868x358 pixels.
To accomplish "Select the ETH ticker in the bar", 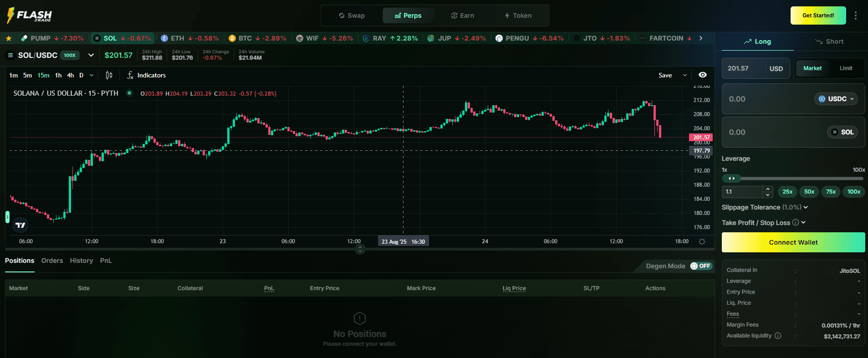I will (x=189, y=38).
